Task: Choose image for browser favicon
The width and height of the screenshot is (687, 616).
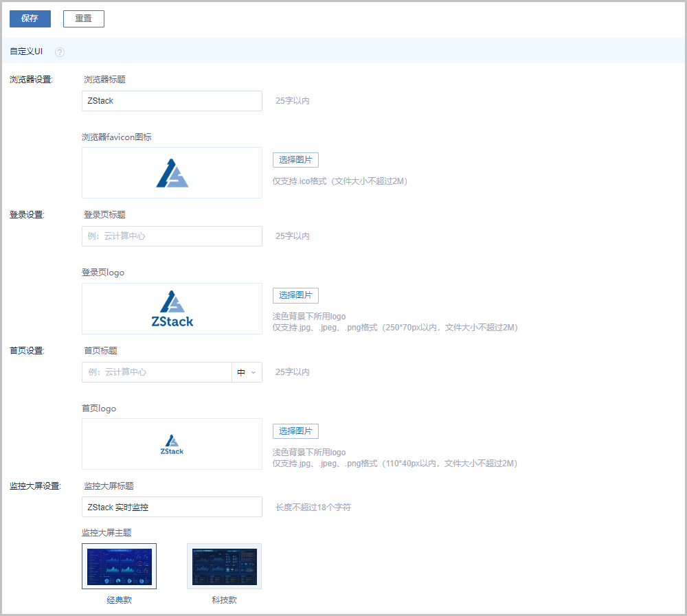Action: coord(295,160)
